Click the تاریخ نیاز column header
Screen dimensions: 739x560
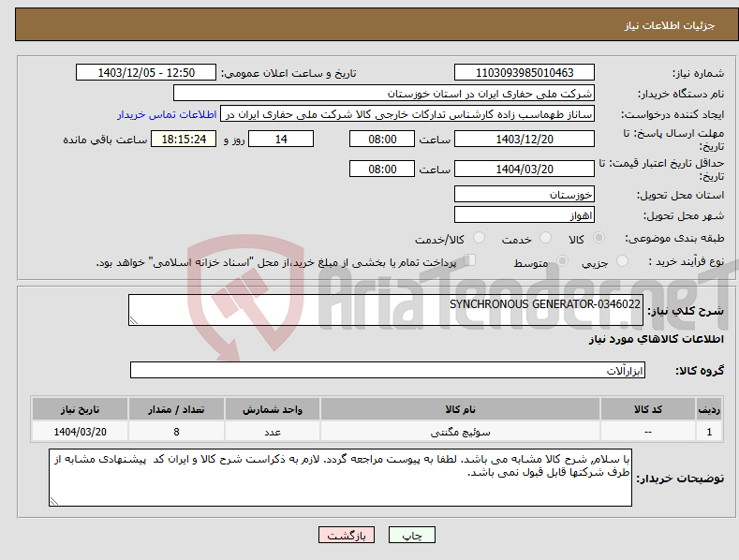[x=80, y=409]
